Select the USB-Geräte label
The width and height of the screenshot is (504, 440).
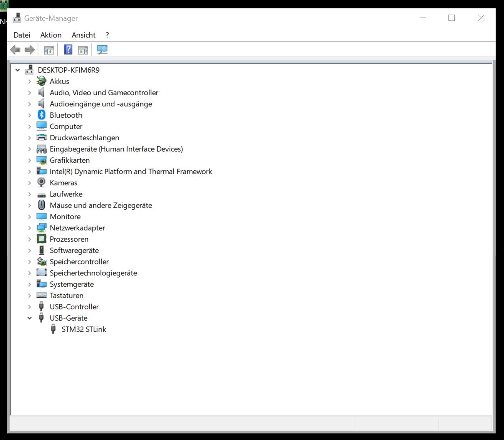click(69, 318)
